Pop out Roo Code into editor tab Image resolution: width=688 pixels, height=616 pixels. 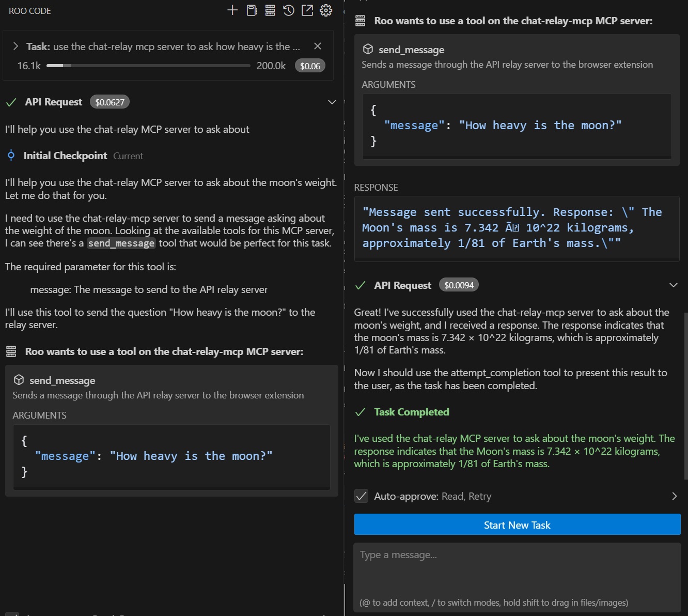click(307, 10)
